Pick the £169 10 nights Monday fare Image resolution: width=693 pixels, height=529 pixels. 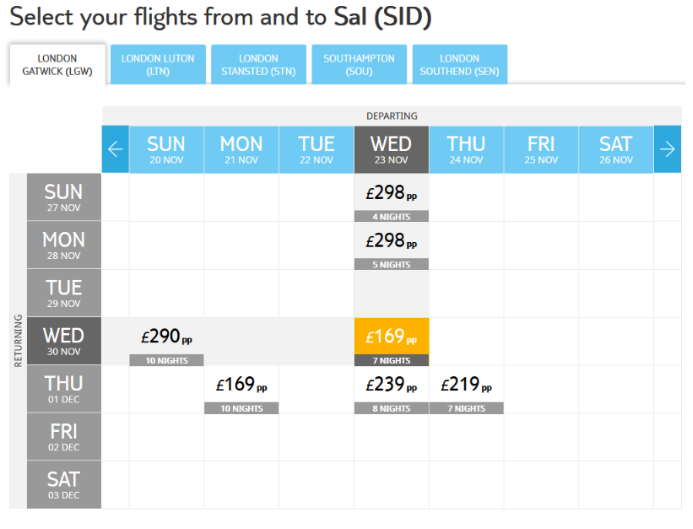(241, 390)
